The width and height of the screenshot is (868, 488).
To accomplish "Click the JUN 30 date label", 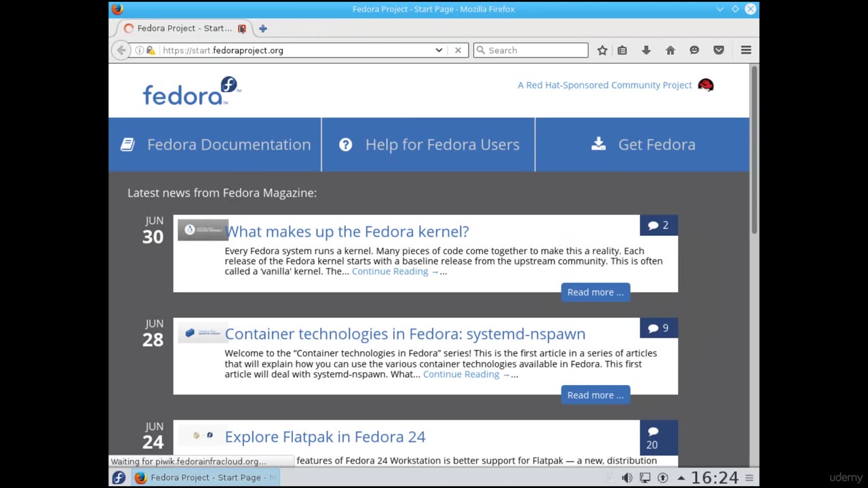I will [153, 230].
